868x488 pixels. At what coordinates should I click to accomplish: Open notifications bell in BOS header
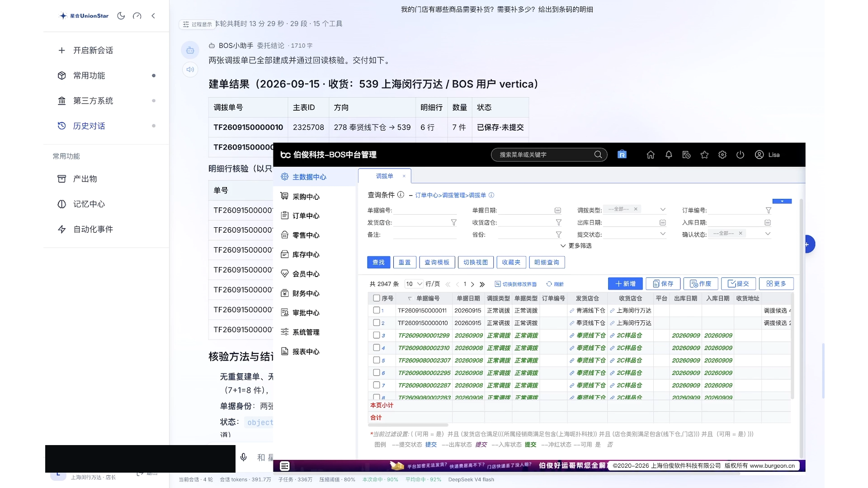tap(669, 155)
